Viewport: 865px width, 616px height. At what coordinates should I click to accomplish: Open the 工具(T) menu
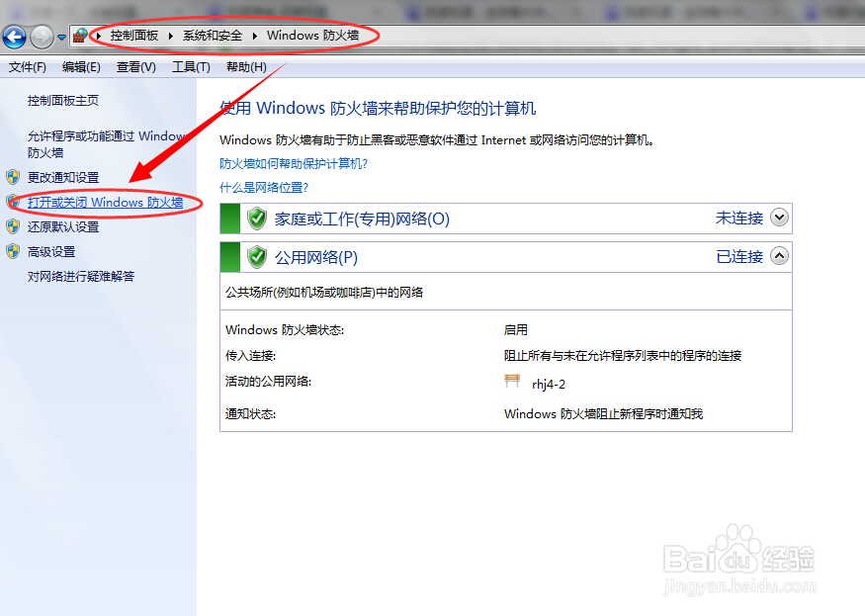(x=191, y=66)
